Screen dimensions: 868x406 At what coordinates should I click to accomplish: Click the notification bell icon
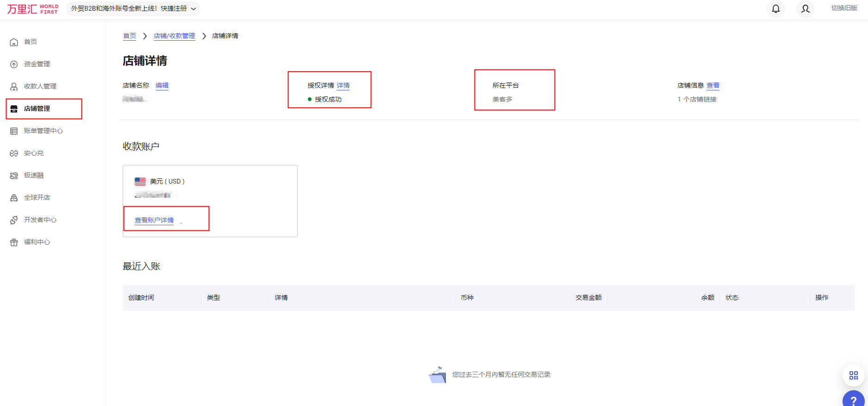click(x=776, y=9)
